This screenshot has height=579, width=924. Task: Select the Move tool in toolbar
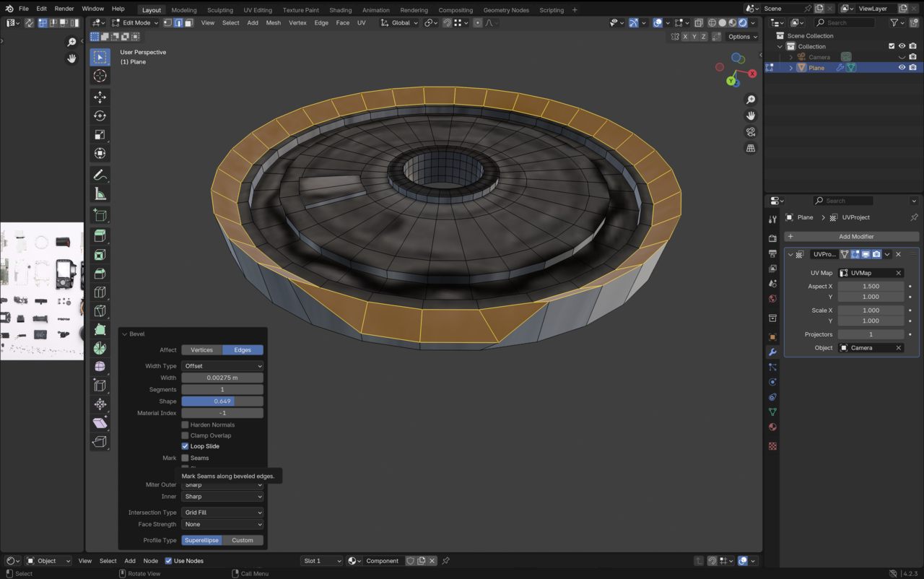100,97
